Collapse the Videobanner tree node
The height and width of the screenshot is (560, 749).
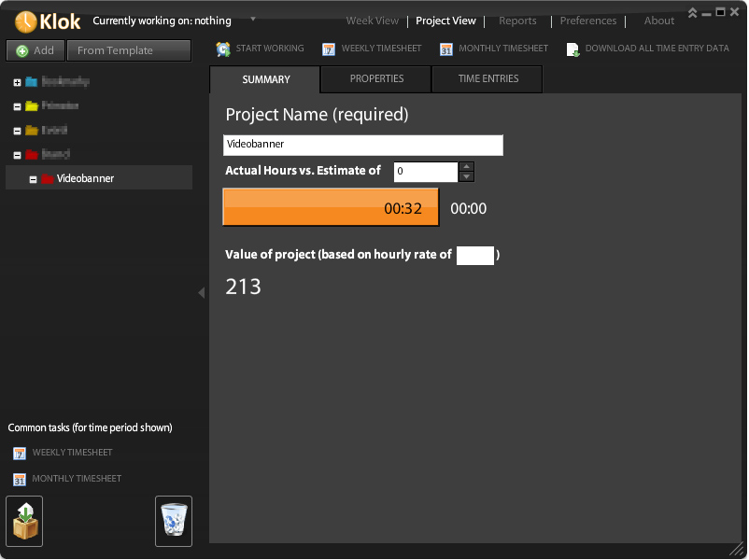click(33, 179)
